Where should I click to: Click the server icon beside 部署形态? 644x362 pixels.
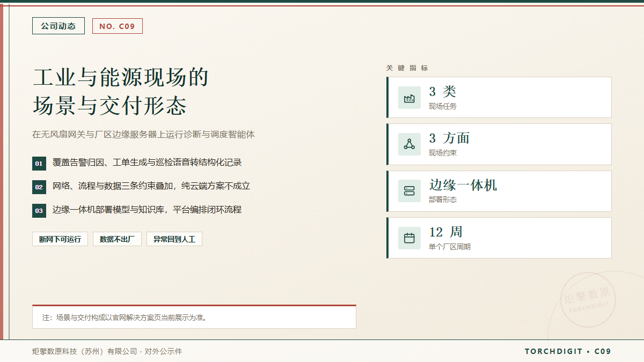(409, 191)
